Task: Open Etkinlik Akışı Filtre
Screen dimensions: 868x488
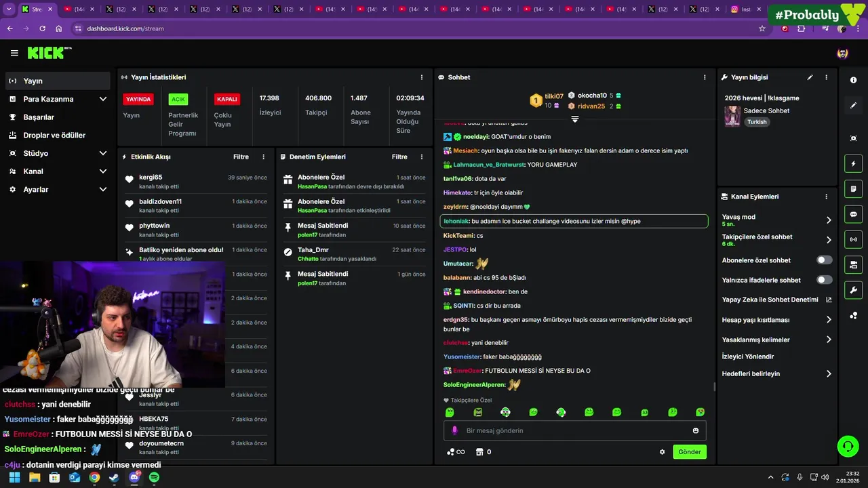Action: (x=241, y=157)
